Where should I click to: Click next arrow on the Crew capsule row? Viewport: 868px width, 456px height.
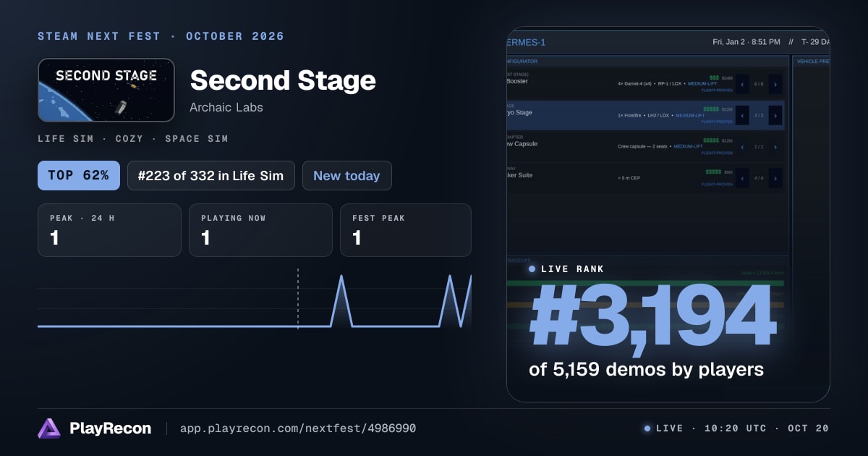pos(775,147)
